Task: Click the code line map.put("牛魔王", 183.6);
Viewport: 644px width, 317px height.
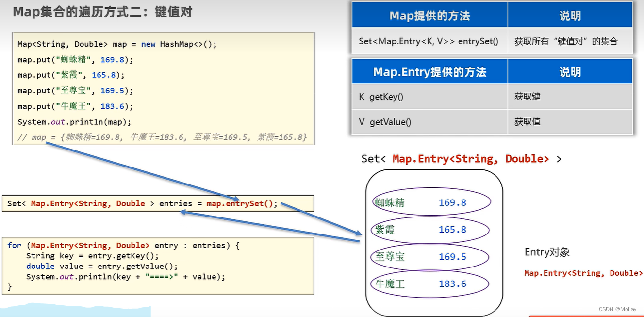Action: pyautogui.click(x=75, y=106)
